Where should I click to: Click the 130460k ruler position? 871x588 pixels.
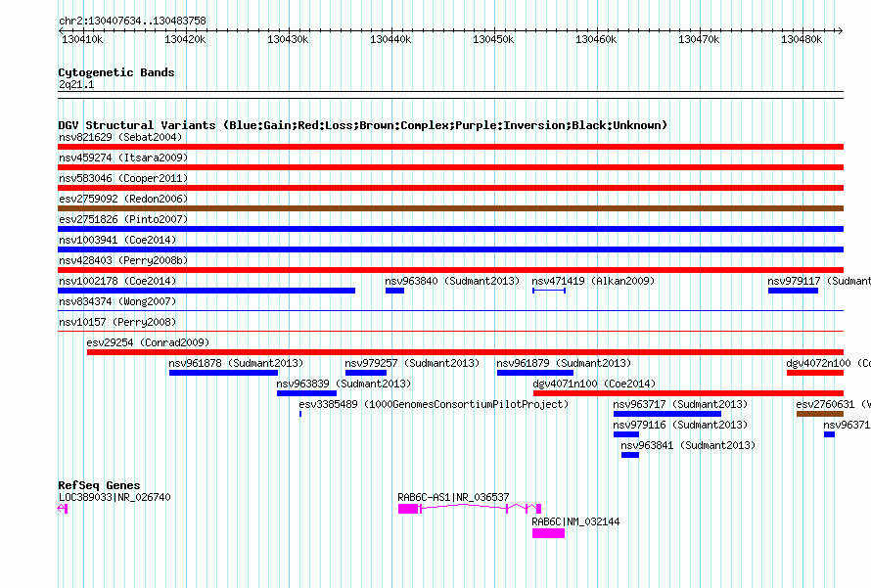pos(596,39)
